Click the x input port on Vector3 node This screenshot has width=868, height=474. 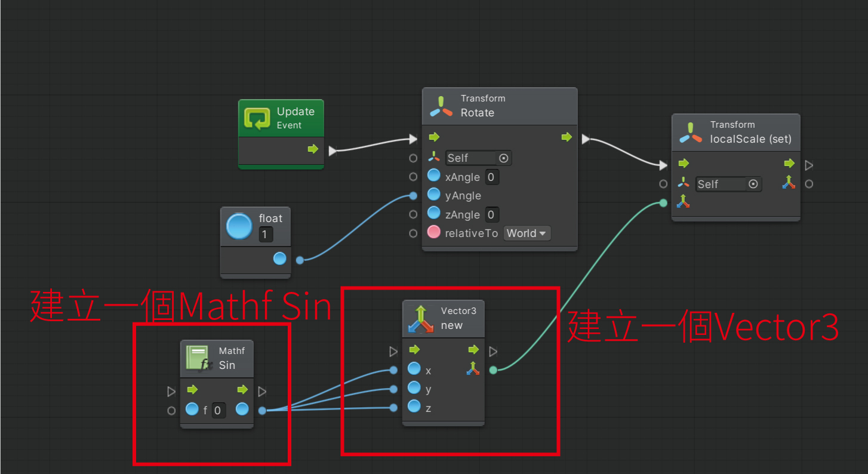393,370
